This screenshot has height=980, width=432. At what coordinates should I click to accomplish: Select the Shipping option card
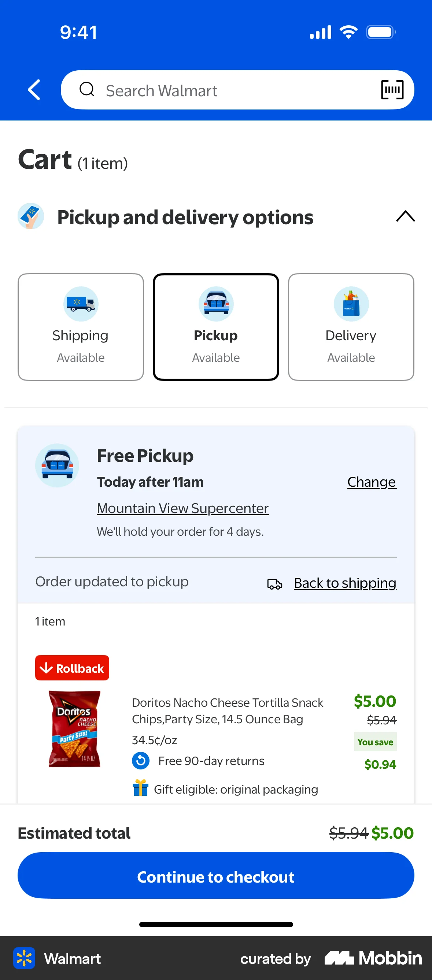click(81, 327)
